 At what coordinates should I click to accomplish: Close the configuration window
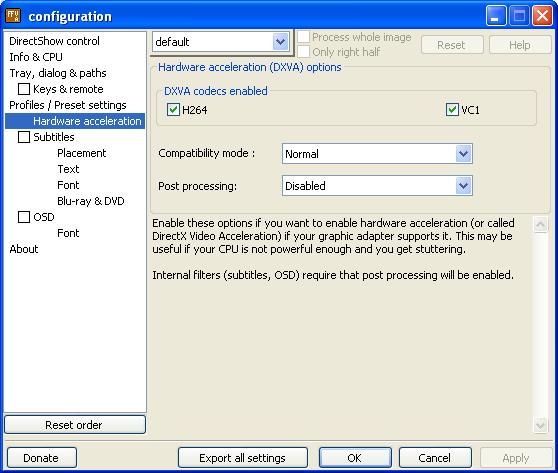point(542,16)
